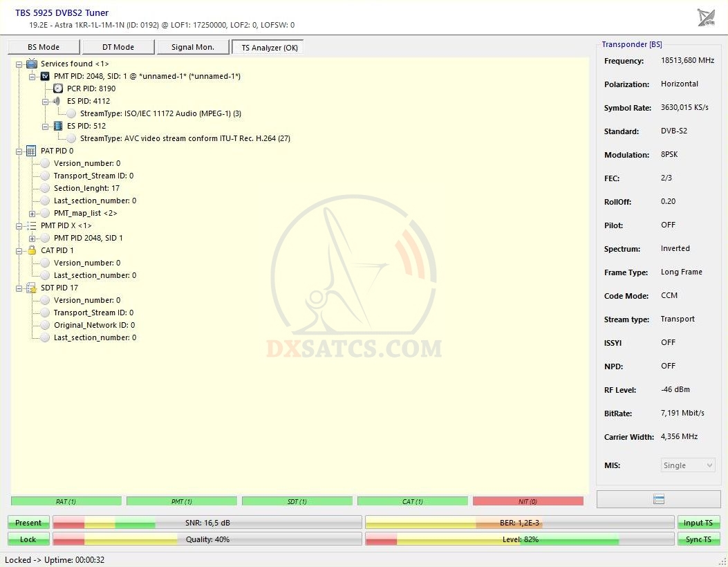Expand the PMT_map_list node
The height and width of the screenshot is (567, 728).
(x=32, y=213)
